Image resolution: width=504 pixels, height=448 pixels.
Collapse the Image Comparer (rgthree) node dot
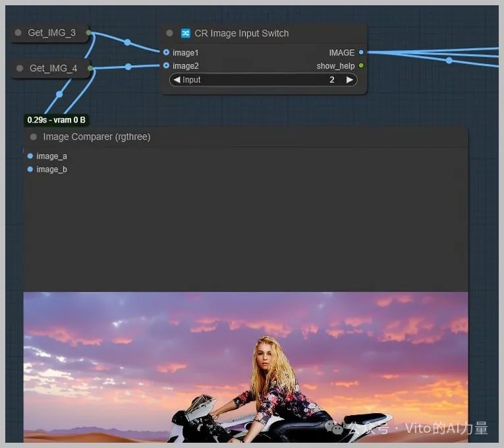[x=34, y=137]
